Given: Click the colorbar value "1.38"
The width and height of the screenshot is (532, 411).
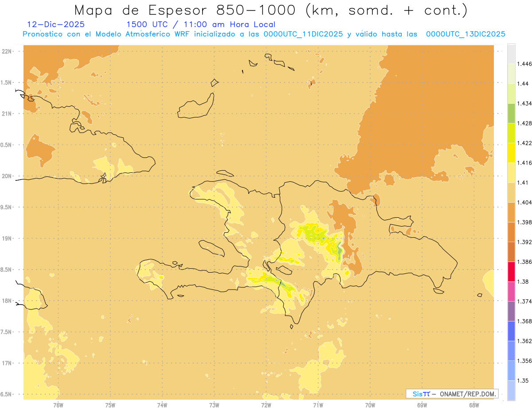Looking at the screenshot, I should (x=523, y=282).
